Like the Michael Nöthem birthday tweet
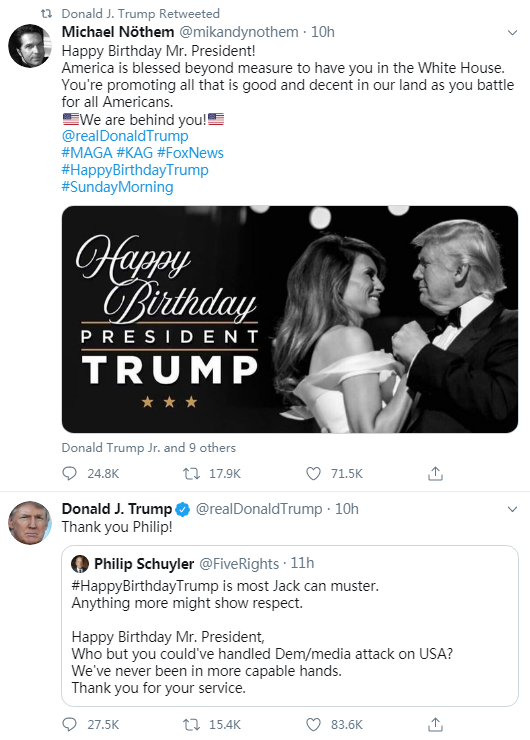The image size is (530, 740). point(313,473)
